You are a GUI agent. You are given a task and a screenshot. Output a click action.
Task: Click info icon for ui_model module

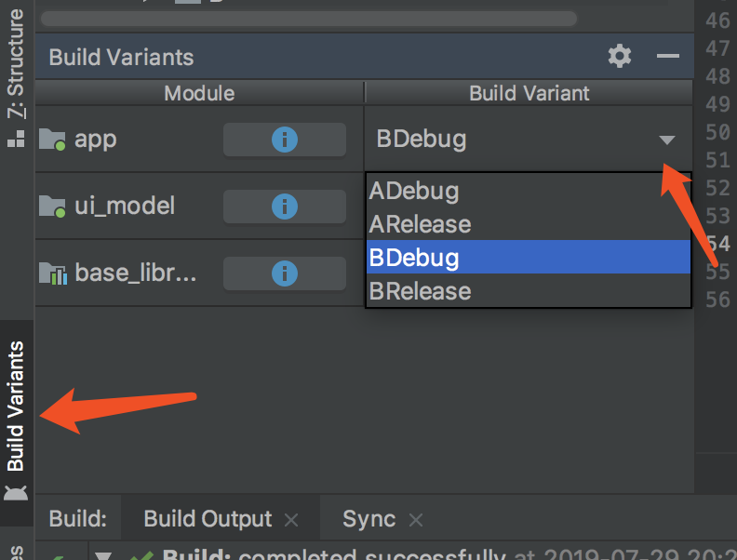tap(284, 206)
